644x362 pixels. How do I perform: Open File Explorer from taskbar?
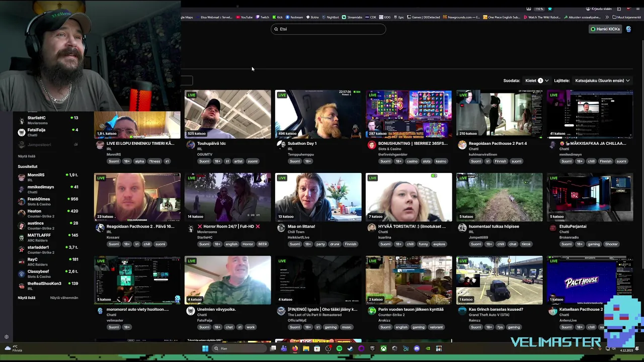click(x=306, y=348)
